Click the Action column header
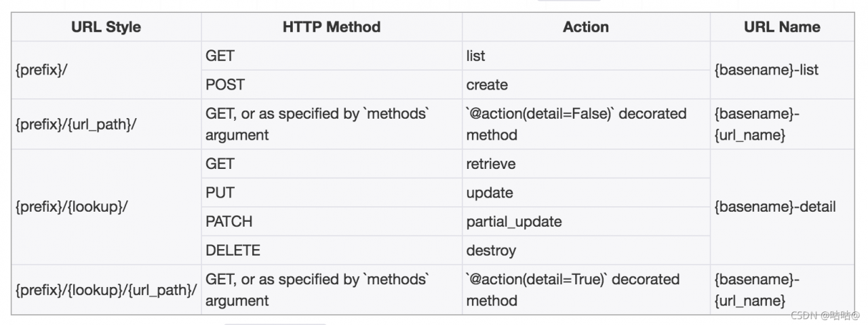Image resolution: width=868 pixels, height=325 pixels. click(x=586, y=27)
